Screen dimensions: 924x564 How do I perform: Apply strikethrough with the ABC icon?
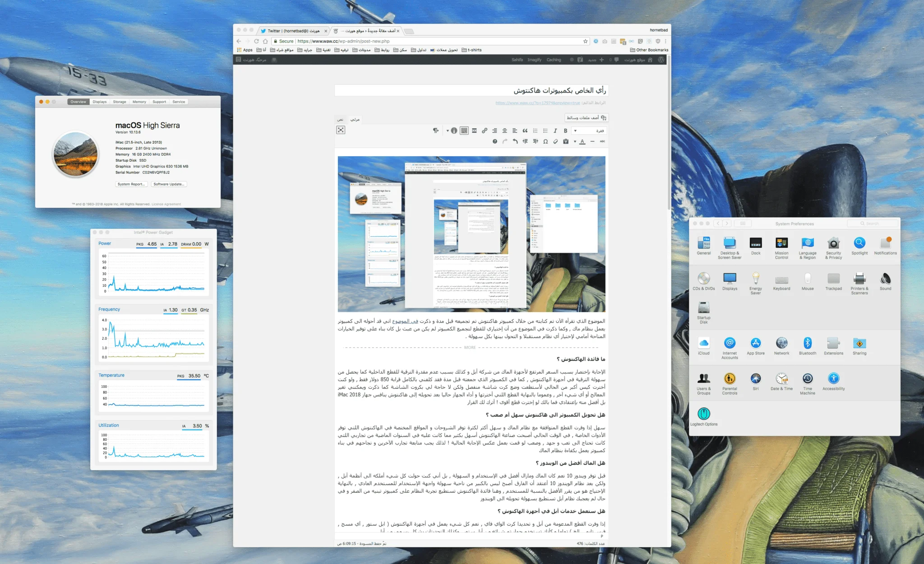[602, 141]
